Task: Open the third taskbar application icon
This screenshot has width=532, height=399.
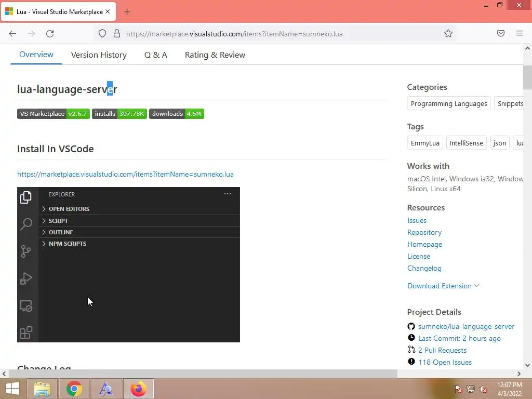Action: coord(106,389)
